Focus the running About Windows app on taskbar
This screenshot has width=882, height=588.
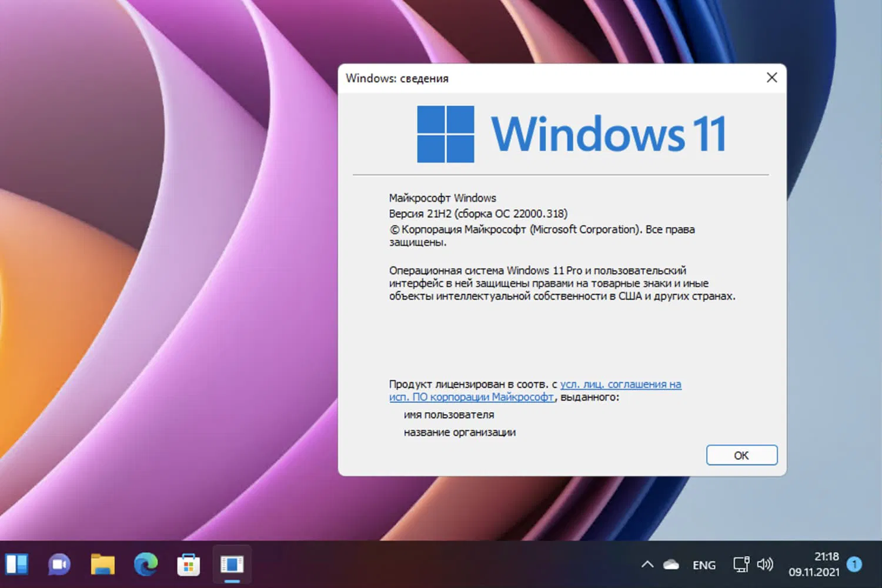click(x=232, y=563)
